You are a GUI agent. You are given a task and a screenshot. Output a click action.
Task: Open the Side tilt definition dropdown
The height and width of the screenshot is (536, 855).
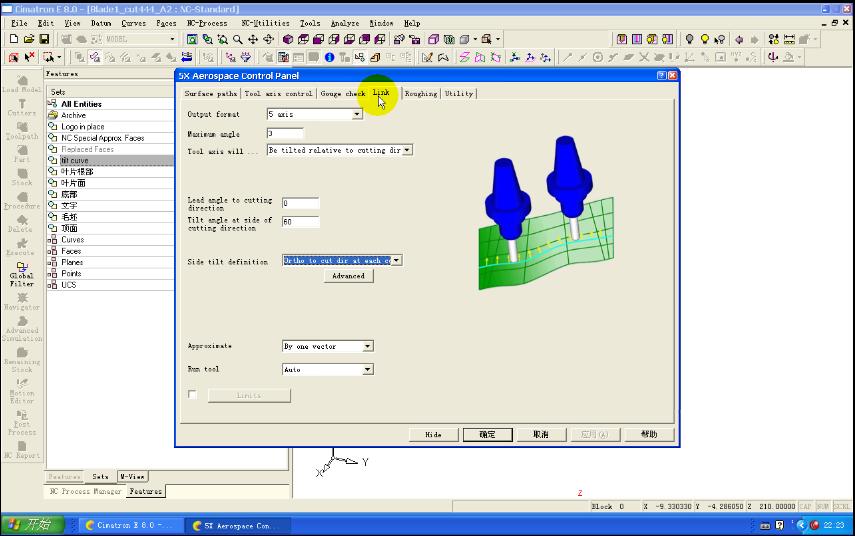click(396, 261)
